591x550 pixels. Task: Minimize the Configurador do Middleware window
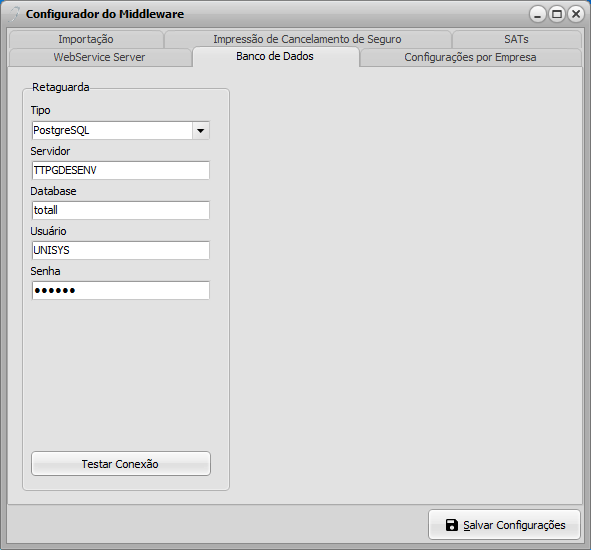[x=537, y=14]
